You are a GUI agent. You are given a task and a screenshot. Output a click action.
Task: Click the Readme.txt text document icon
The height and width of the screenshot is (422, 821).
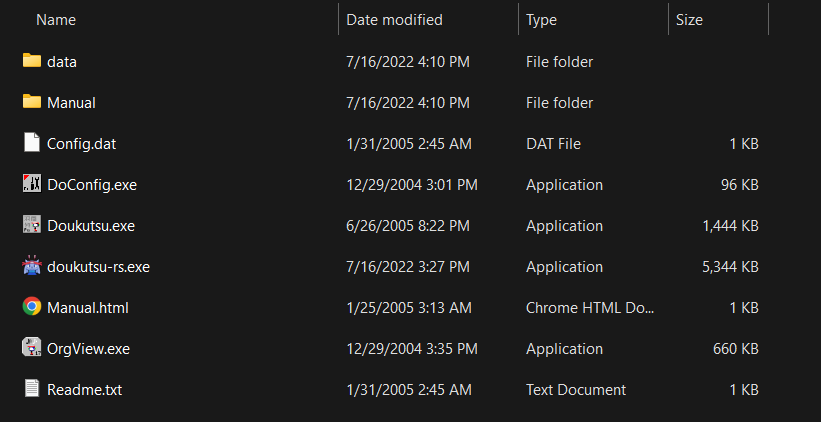coord(32,388)
